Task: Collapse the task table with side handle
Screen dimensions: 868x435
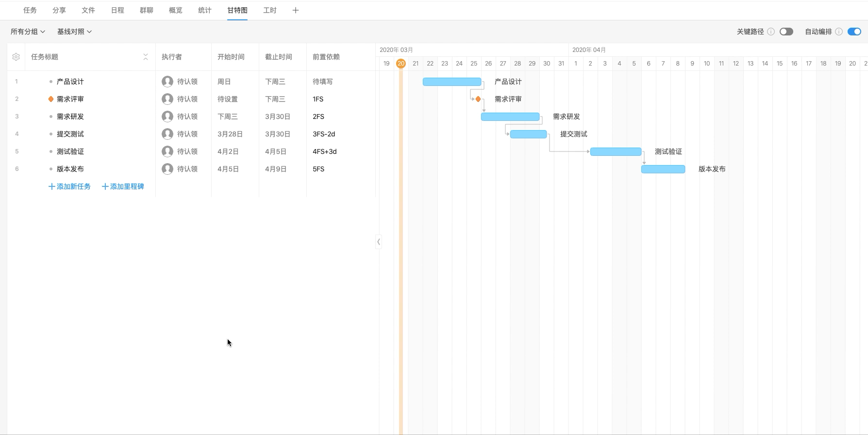Action: pyautogui.click(x=379, y=241)
